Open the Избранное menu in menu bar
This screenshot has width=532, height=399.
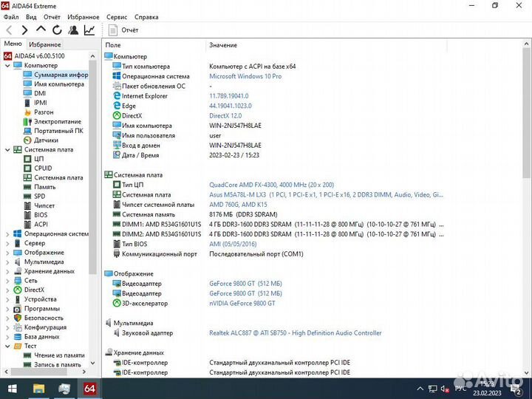[x=83, y=17]
